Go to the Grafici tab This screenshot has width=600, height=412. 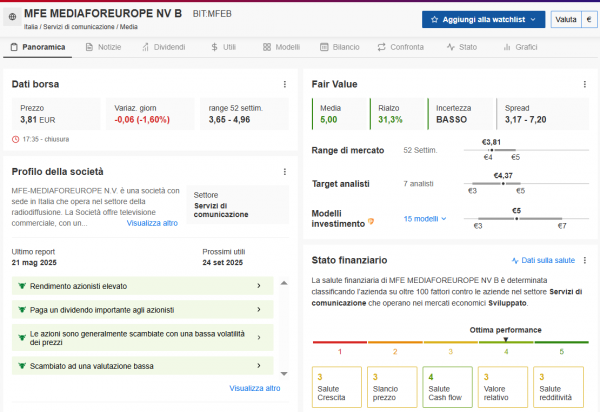pos(520,47)
